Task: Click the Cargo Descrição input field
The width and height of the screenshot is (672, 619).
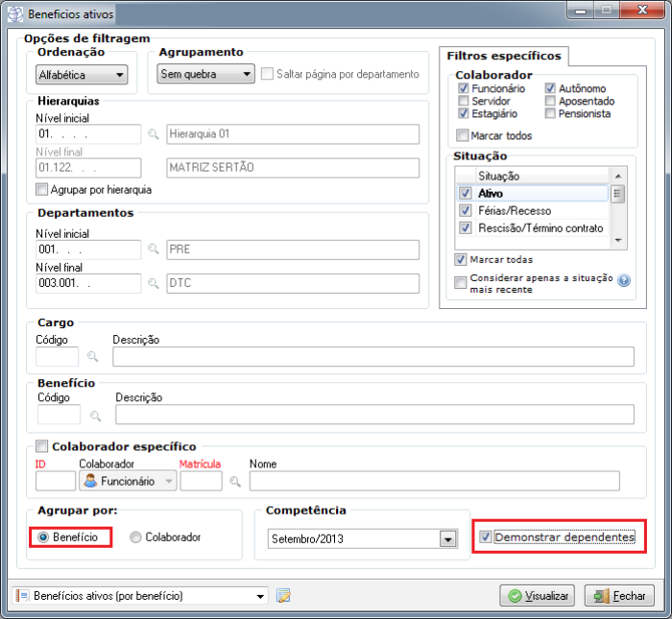Action: click(372, 357)
